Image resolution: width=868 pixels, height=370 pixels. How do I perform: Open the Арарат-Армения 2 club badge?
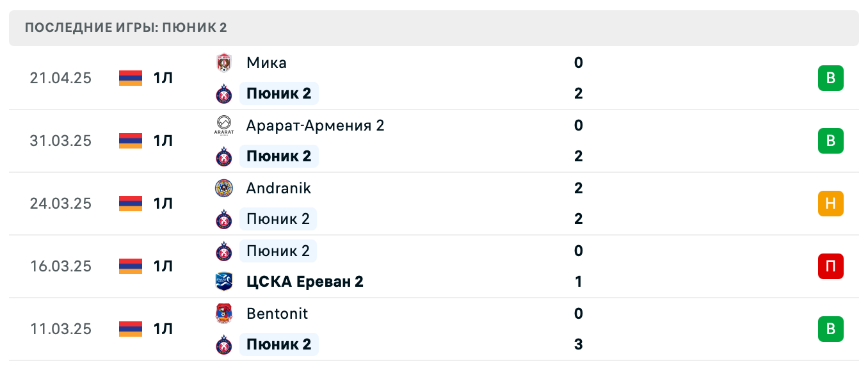coord(224,125)
